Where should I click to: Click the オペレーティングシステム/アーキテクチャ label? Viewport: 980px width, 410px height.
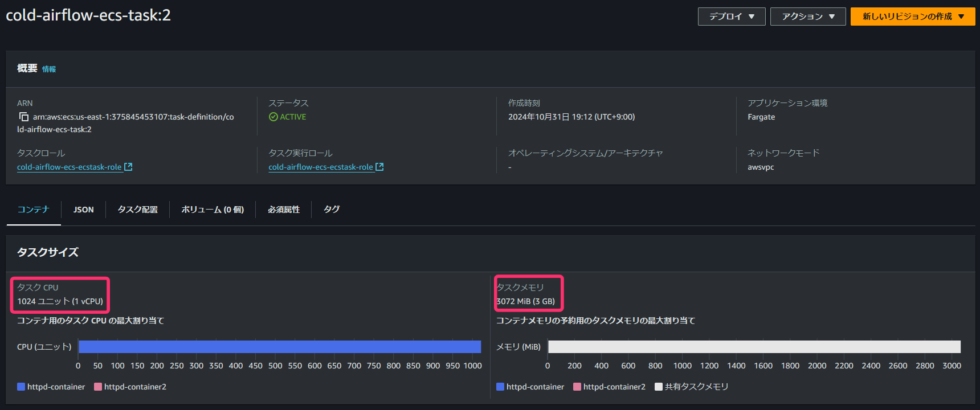click(586, 153)
